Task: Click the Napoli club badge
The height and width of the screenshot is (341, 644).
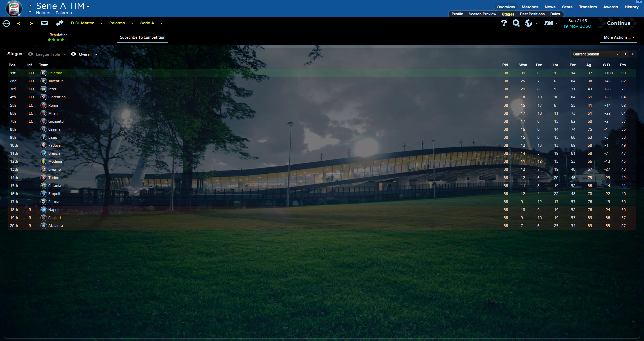Action: tap(44, 210)
